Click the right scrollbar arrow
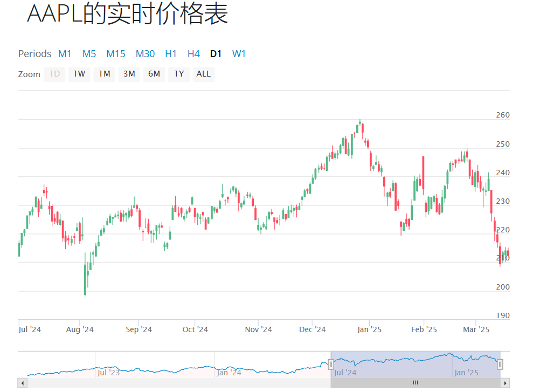This screenshot has height=392, width=533. (505, 383)
